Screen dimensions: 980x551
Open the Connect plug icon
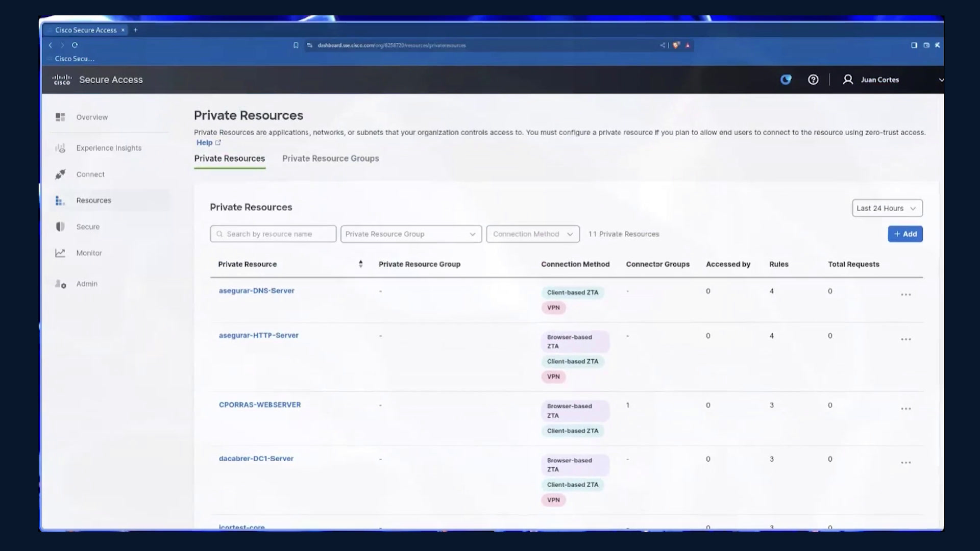coord(60,174)
